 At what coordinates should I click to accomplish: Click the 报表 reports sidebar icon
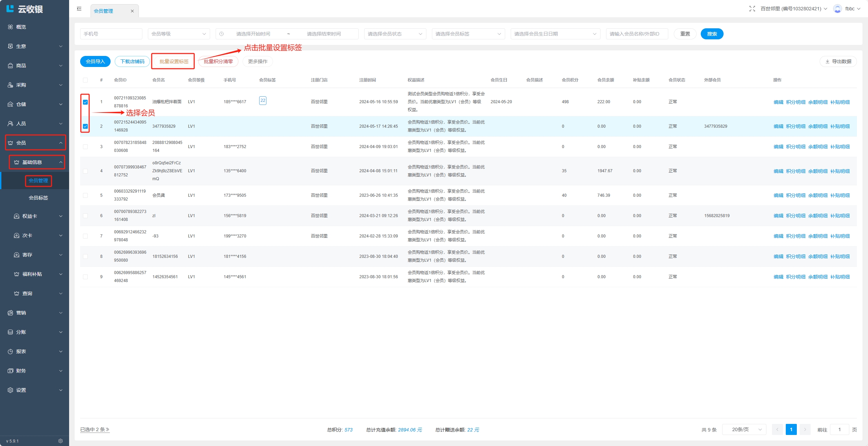click(10, 351)
